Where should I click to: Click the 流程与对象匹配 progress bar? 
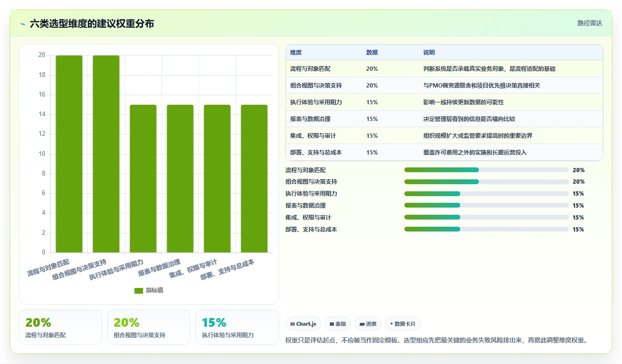click(487, 170)
